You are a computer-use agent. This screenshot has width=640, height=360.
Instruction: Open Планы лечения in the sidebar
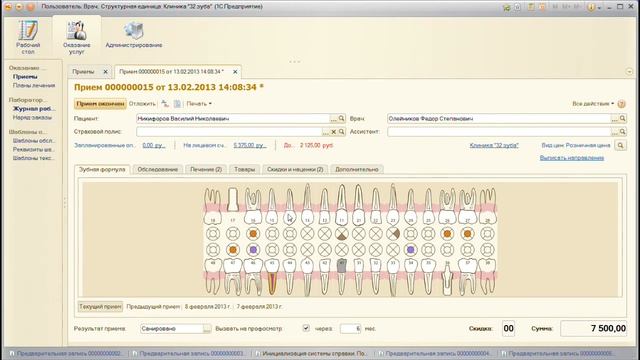(34, 85)
